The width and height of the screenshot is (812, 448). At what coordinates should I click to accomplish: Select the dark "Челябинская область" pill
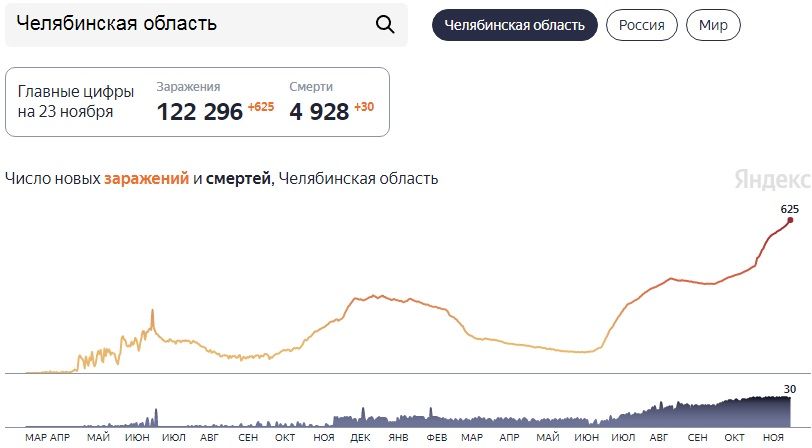point(514,25)
